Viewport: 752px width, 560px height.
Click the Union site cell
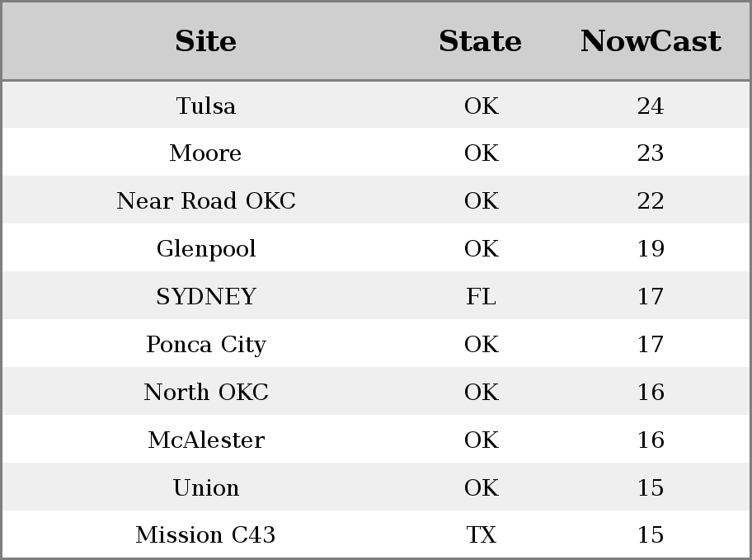206,487
